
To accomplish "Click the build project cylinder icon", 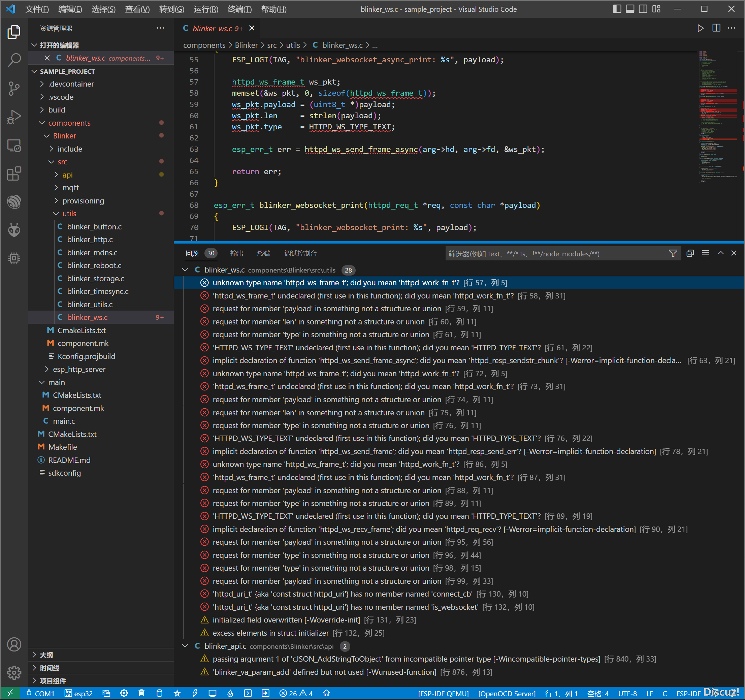I will pos(159,693).
